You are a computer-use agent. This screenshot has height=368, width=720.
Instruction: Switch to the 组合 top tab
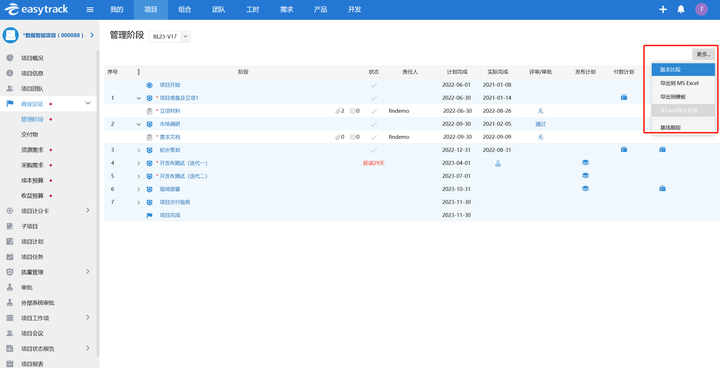pyautogui.click(x=185, y=10)
